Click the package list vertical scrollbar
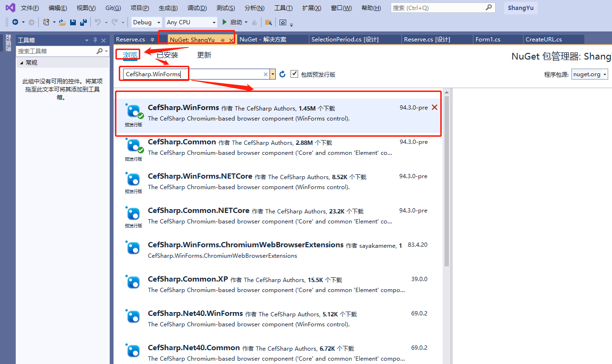Screen dimensions: 612x364 pyautogui.click(x=446, y=181)
